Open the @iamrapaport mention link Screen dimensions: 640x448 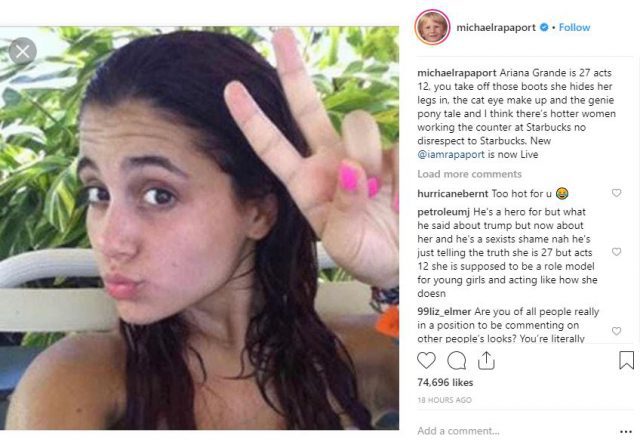point(451,155)
